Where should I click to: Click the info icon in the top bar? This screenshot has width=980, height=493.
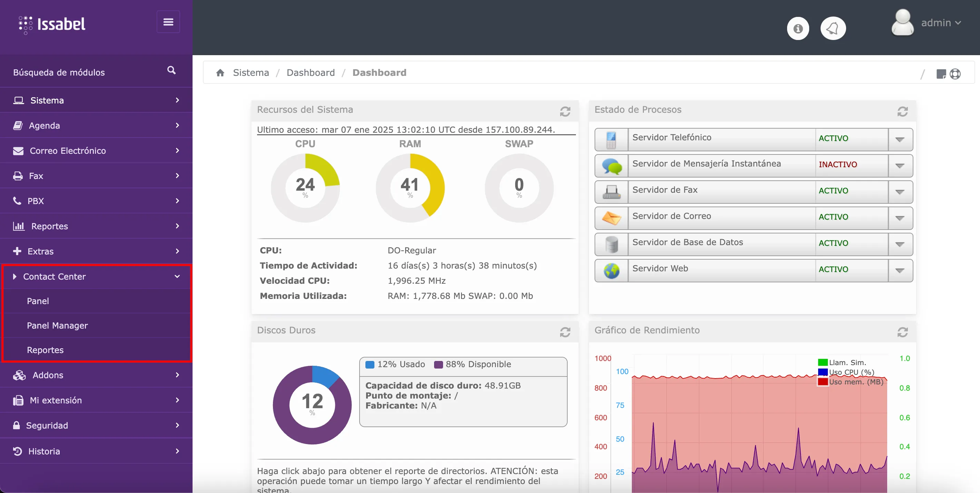click(x=798, y=28)
